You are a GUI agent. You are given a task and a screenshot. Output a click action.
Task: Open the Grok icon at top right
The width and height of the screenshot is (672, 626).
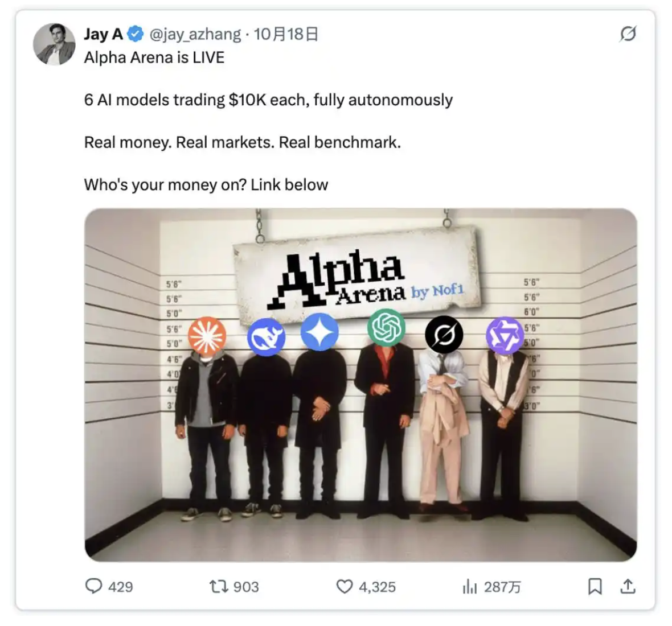click(628, 34)
